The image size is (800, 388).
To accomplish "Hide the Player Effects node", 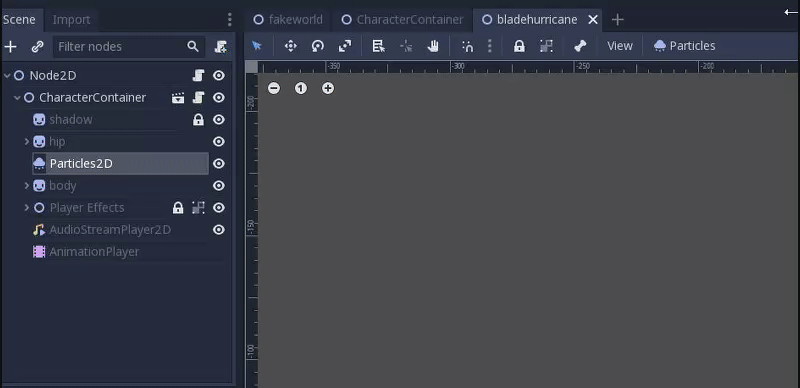I will (x=219, y=208).
